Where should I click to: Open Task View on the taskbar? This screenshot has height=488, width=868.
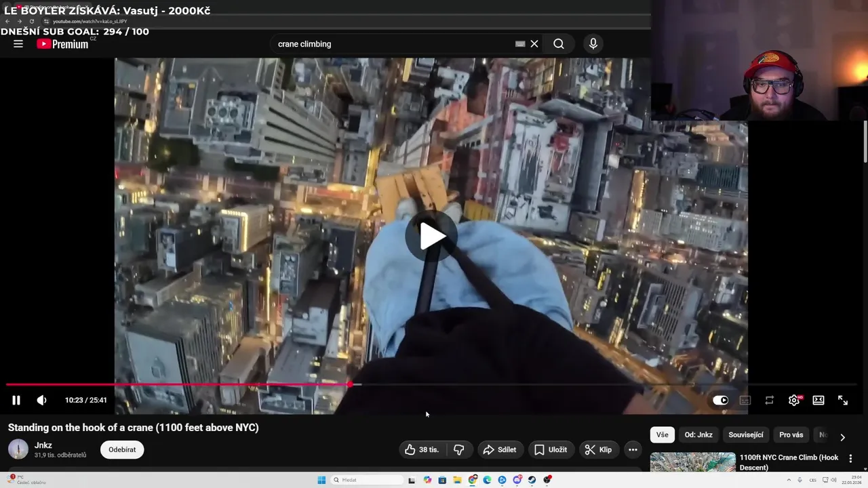pos(412,480)
